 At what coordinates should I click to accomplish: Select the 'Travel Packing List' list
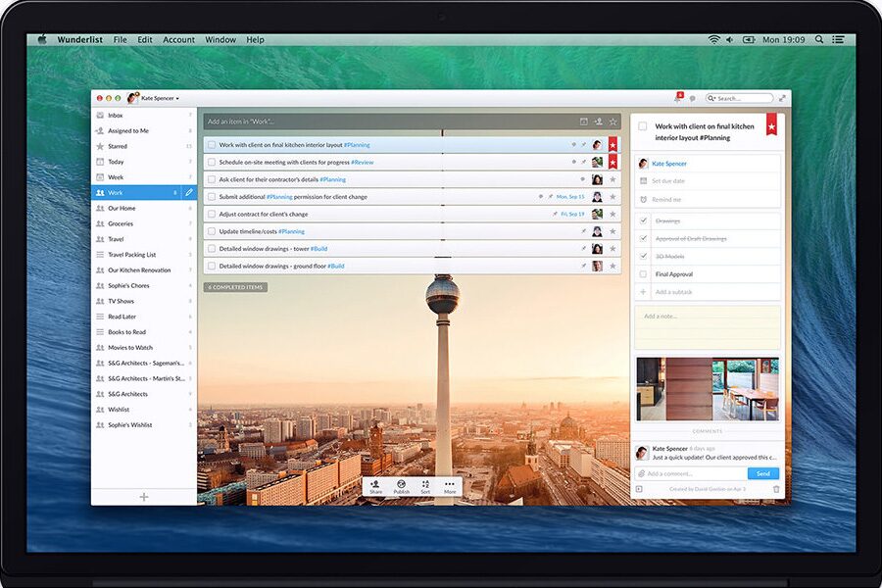pyautogui.click(x=143, y=255)
